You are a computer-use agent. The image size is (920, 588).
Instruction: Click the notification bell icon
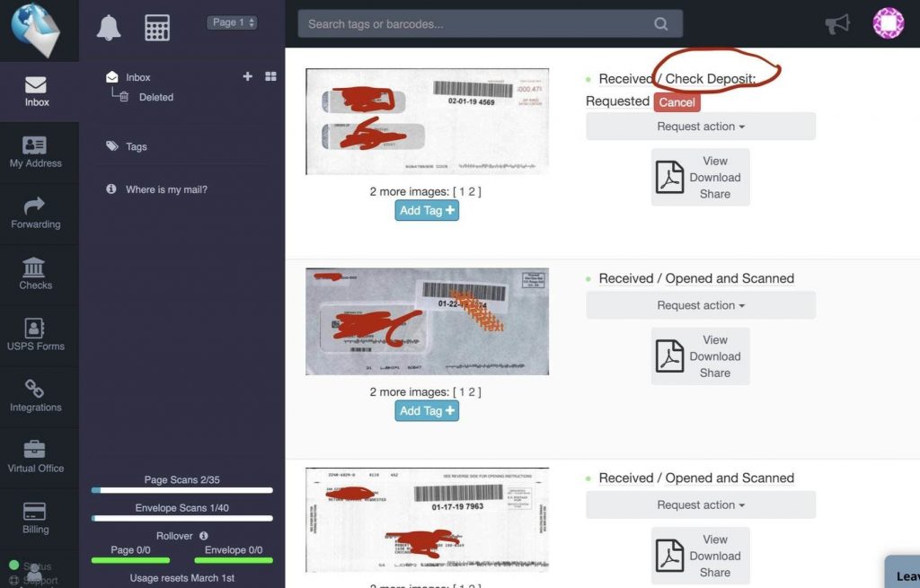pos(109,28)
